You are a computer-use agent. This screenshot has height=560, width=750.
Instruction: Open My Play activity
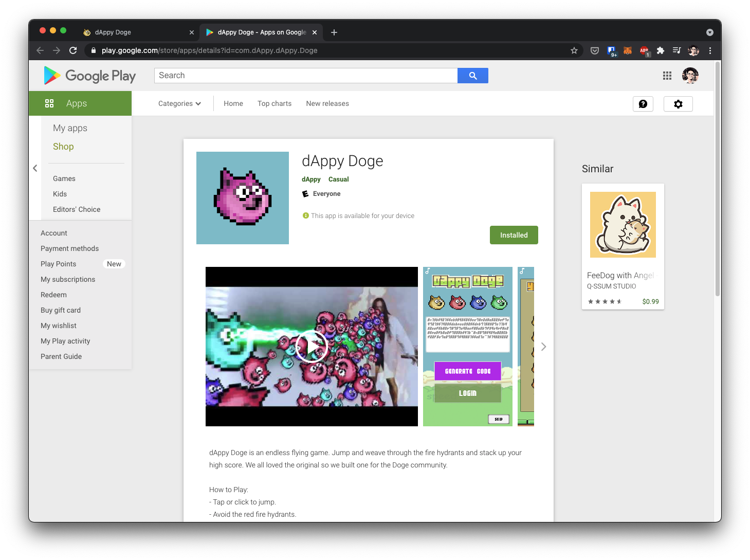point(65,341)
